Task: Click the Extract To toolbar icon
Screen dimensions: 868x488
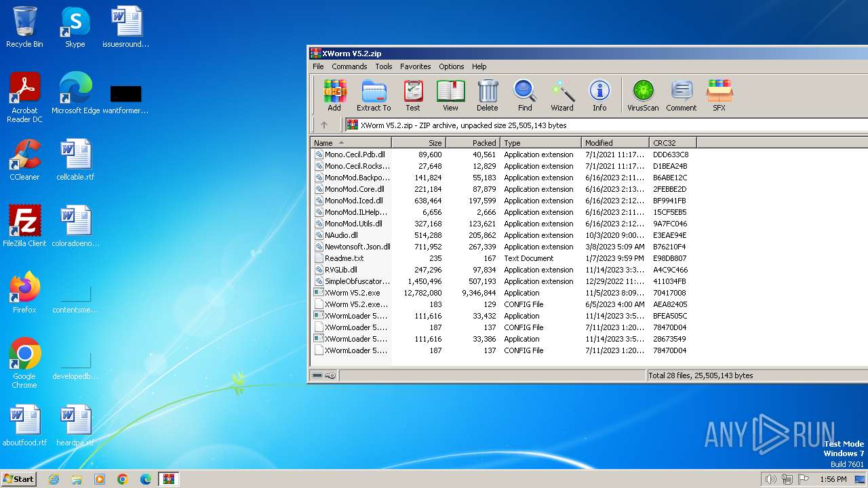Action: 374,95
